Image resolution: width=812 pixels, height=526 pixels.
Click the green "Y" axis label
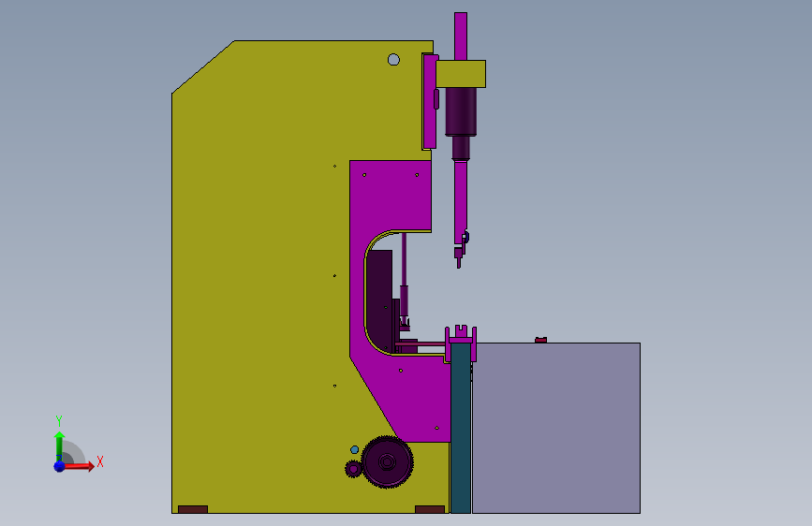pyautogui.click(x=58, y=421)
